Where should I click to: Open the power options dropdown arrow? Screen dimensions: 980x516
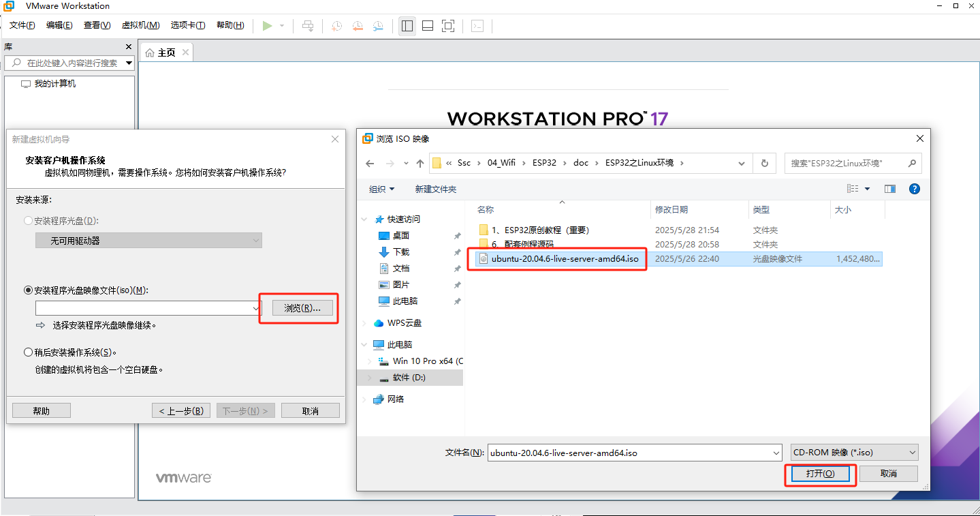coord(282,26)
